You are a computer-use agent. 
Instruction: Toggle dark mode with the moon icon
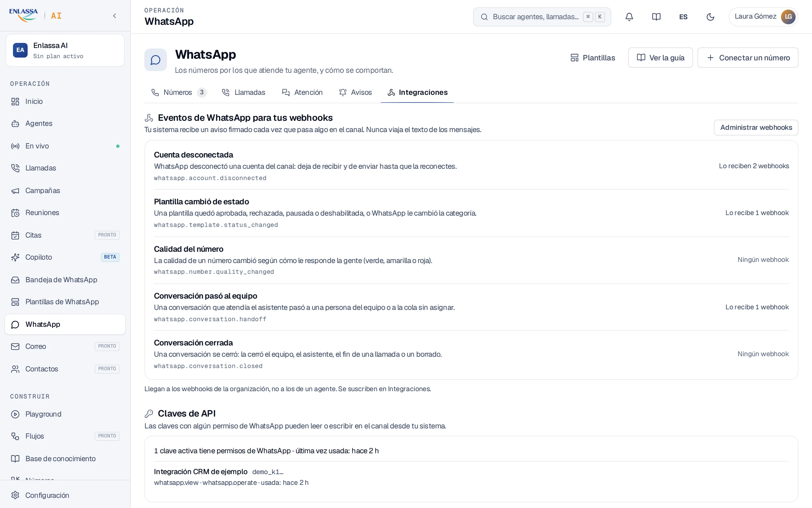[710, 17]
